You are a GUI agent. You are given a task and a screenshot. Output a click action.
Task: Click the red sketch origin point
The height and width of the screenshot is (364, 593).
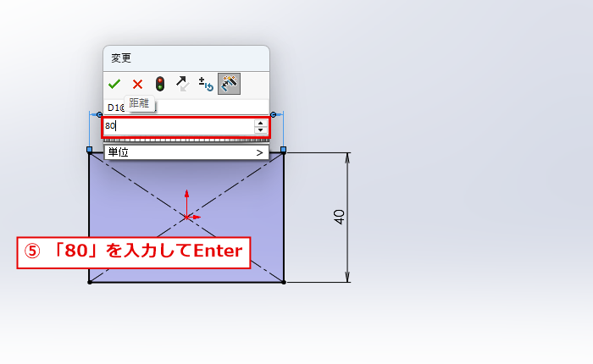(186, 218)
